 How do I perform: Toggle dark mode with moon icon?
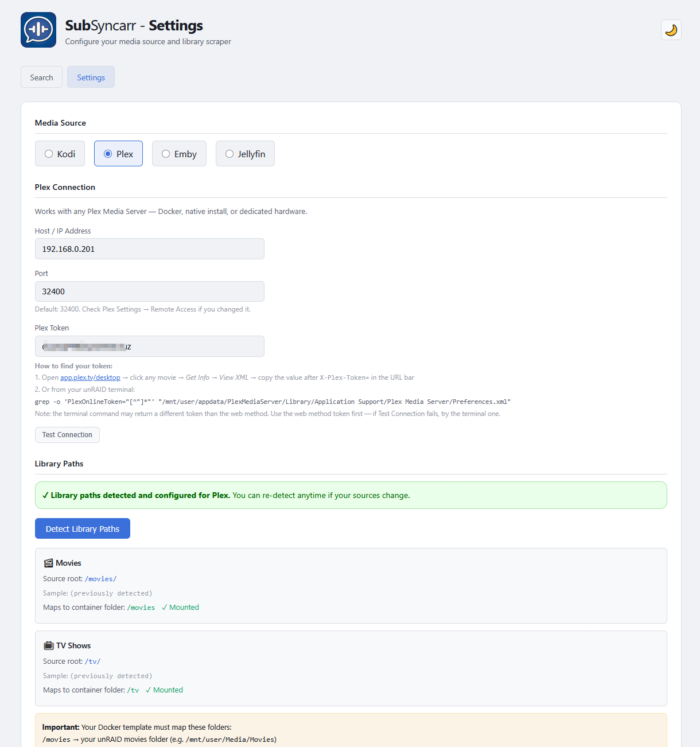tap(671, 30)
